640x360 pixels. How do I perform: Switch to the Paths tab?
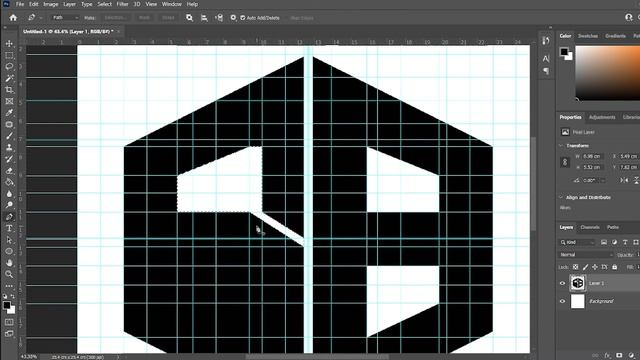pyautogui.click(x=613, y=227)
